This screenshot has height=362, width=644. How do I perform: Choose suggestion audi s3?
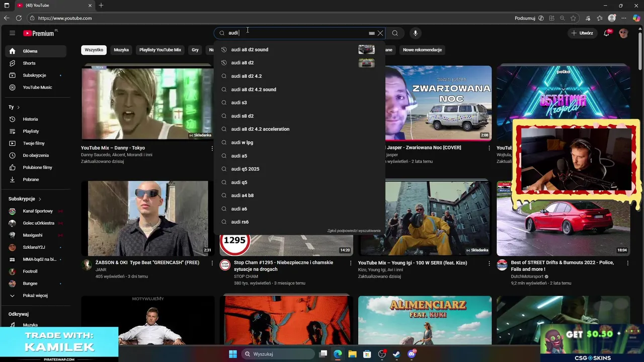[x=299, y=103]
